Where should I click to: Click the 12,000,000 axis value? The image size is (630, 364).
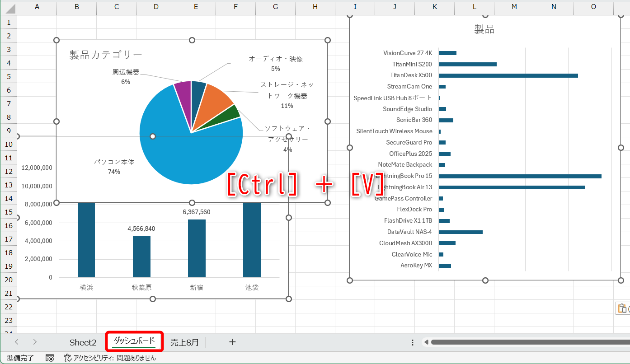37,168
